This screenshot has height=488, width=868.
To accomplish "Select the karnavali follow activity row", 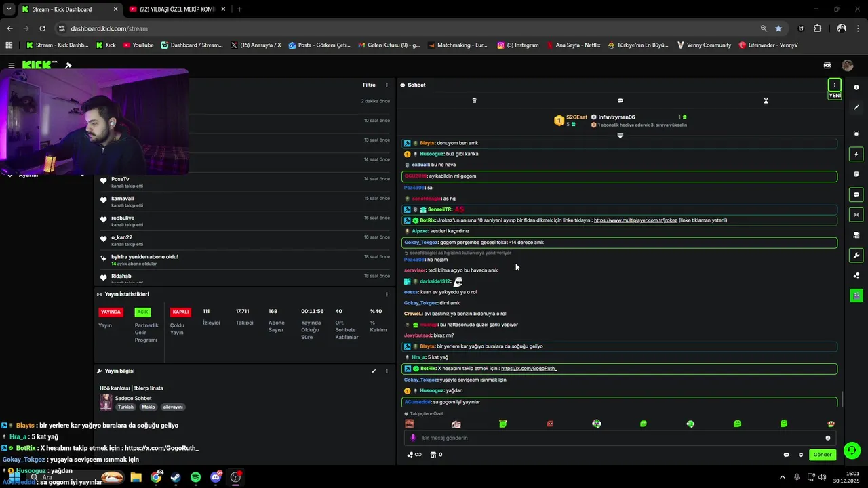I will (x=245, y=201).
